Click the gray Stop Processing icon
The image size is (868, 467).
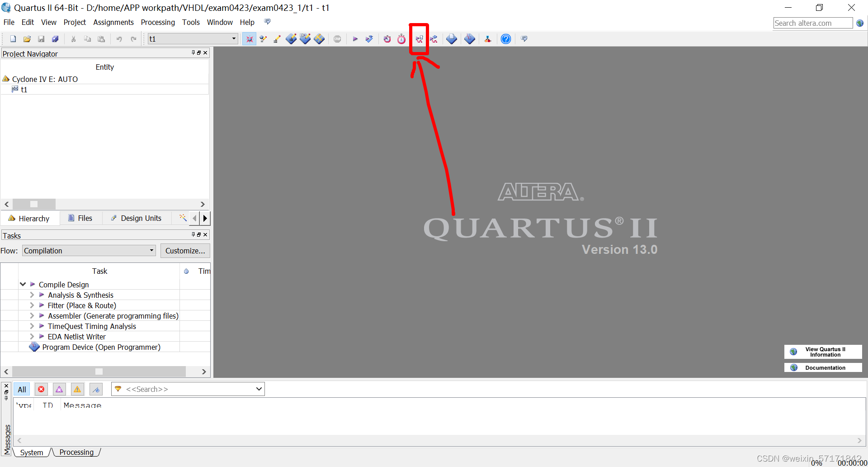337,39
